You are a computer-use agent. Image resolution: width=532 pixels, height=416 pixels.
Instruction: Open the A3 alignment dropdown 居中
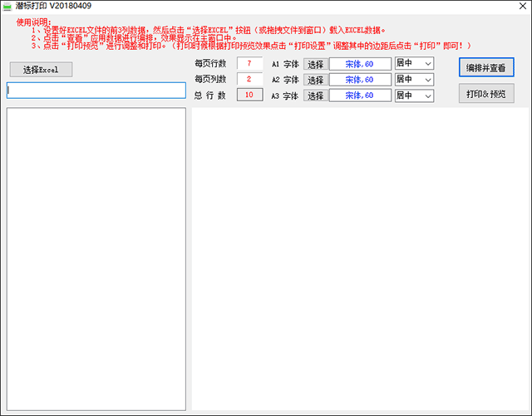tap(414, 95)
